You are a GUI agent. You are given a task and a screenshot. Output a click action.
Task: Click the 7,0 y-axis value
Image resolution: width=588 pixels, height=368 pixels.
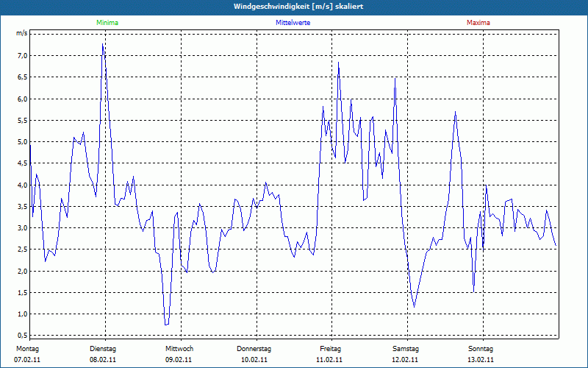click(22, 56)
